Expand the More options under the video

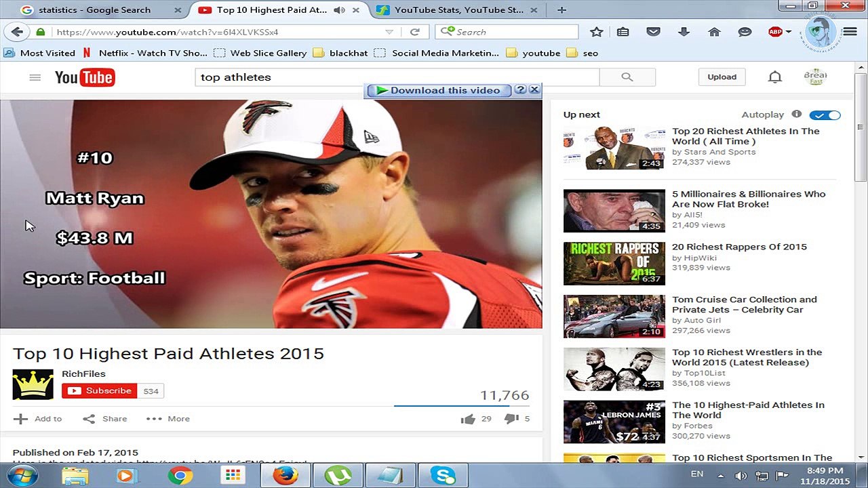click(x=167, y=419)
